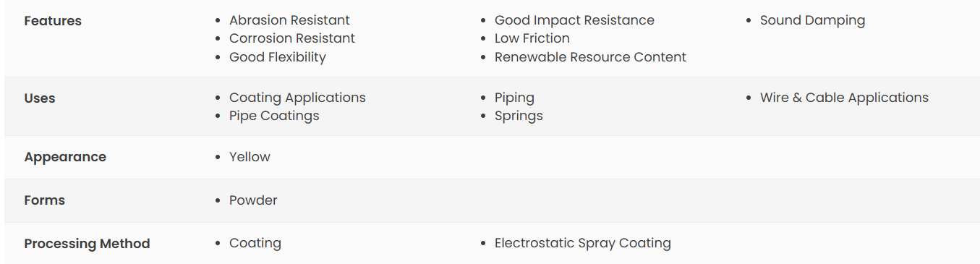Click the Corrosion Resistant list item
This screenshot has height=264, width=980.
292,38
